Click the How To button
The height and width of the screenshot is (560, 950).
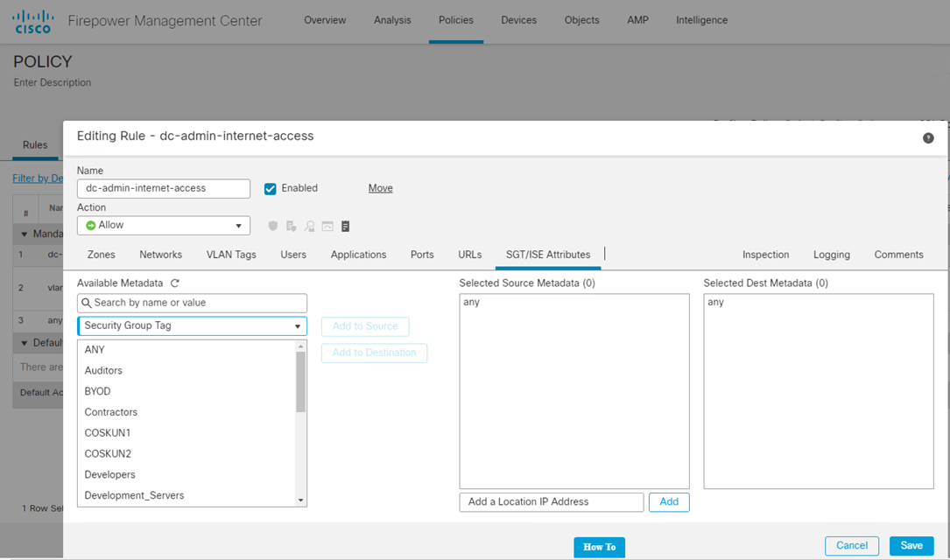(599, 547)
